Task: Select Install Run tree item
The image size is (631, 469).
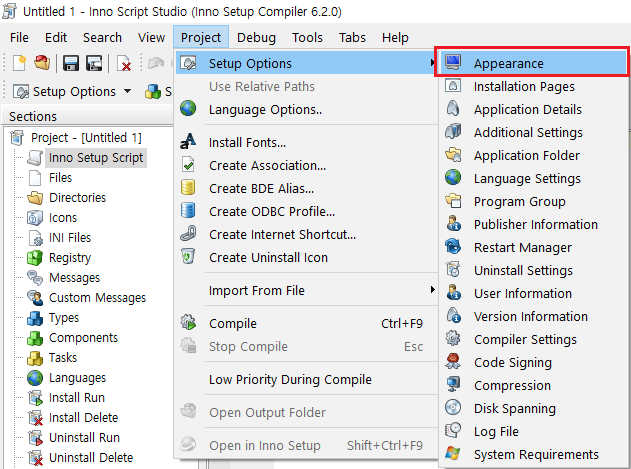Action: coord(77,398)
